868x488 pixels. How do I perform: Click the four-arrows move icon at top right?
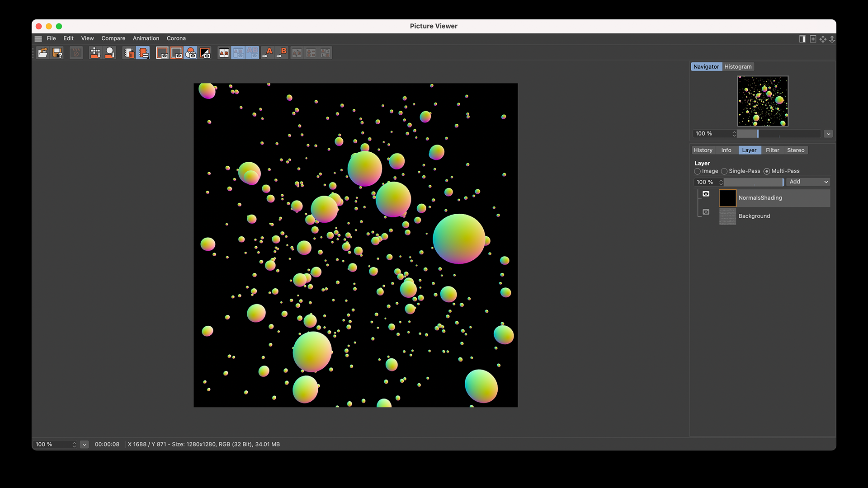(x=823, y=39)
